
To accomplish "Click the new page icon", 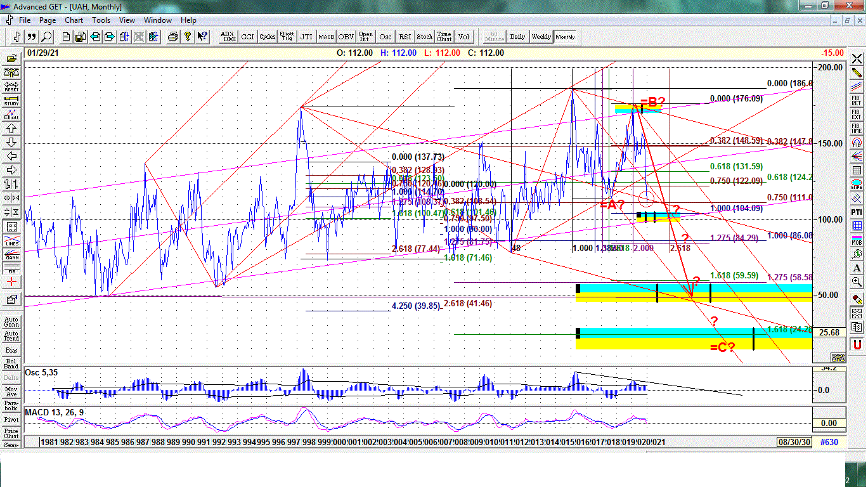I will [66, 36].
